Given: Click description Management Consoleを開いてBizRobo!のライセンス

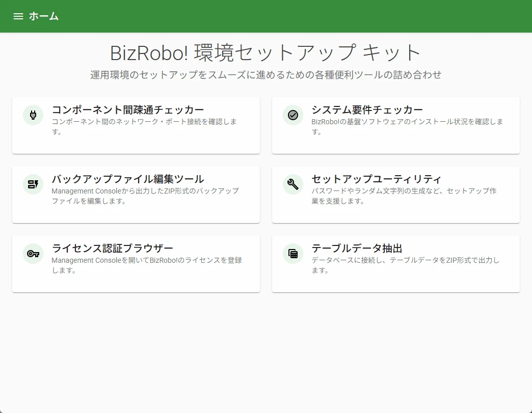Looking at the screenshot, I should pyautogui.click(x=147, y=265).
